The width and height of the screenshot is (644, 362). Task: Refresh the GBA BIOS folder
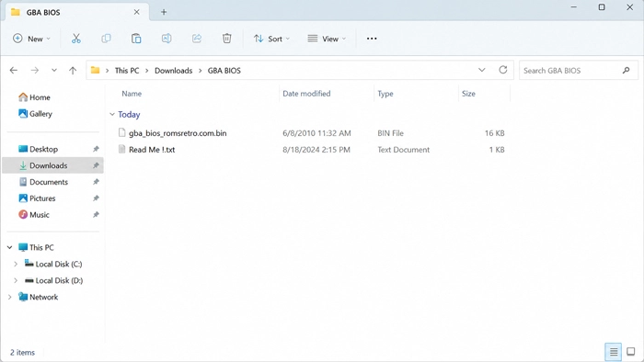502,70
